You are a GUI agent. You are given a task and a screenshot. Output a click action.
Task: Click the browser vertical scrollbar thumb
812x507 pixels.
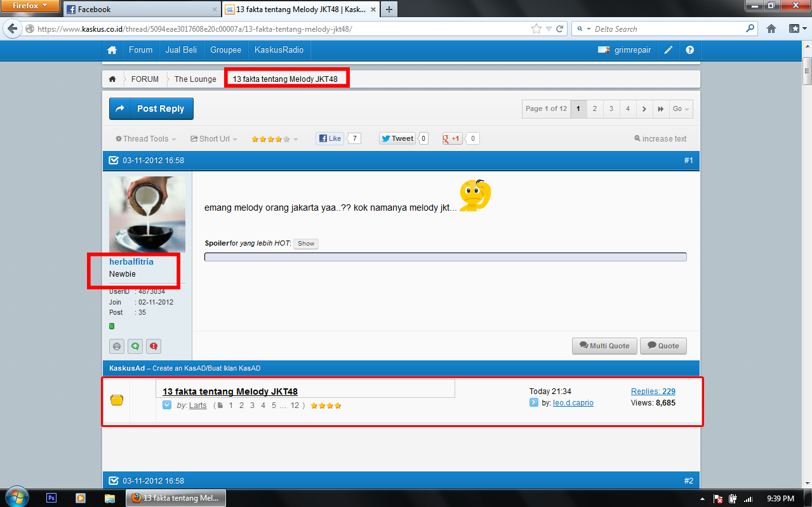(807, 71)
